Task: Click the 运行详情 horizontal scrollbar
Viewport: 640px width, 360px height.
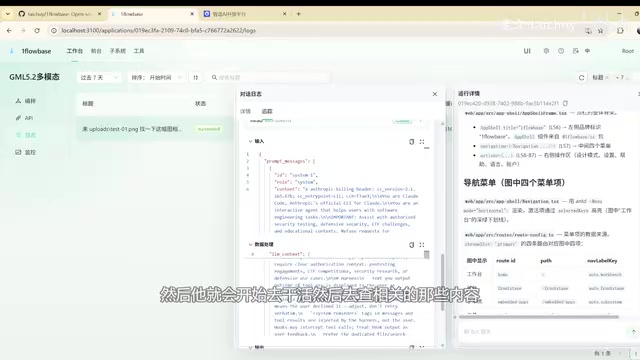Action: pos(539,317)
